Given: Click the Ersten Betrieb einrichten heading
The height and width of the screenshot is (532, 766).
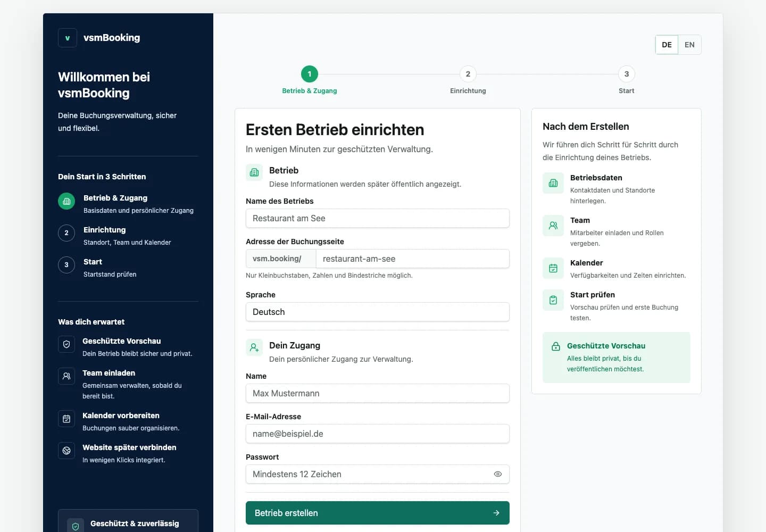Looking at the screenshot, I should click(x=335, y=130).
